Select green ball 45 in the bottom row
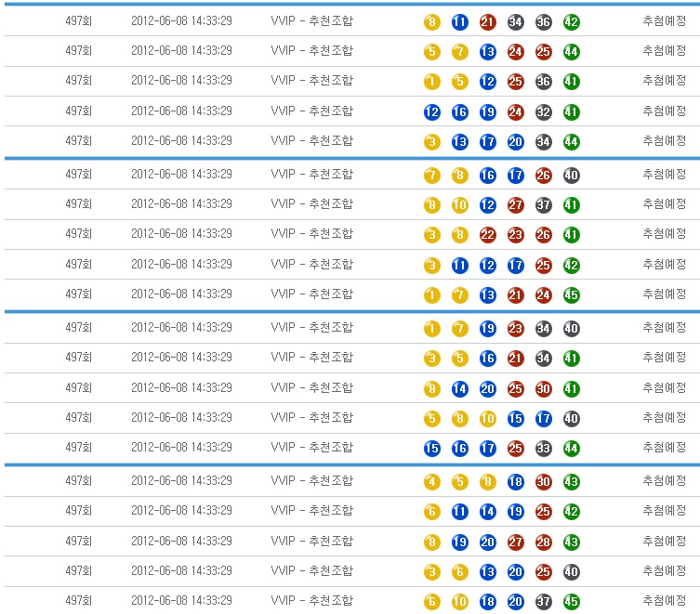This screenshot has height=614, width=700. (571, 602)
